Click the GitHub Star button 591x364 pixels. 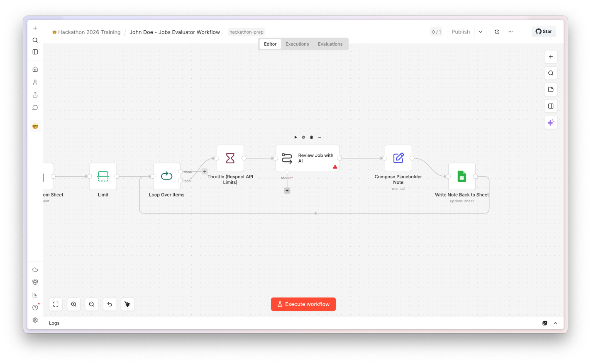click(544, 32)
